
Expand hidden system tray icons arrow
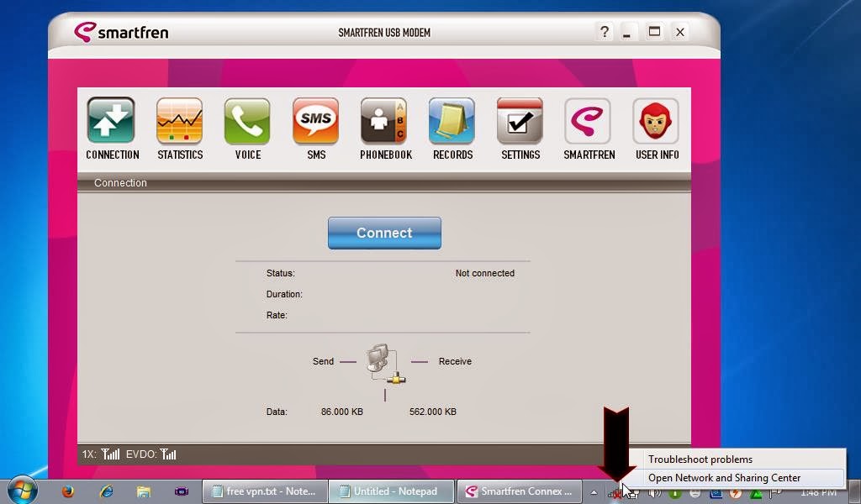pyautogui.click(x=594, y=492)
